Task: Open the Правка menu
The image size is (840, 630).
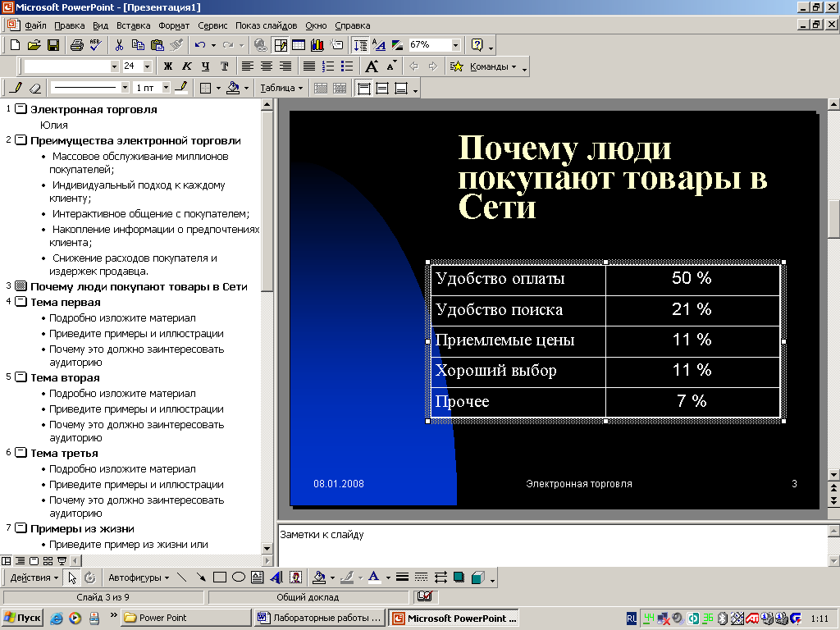Action: 69,25
